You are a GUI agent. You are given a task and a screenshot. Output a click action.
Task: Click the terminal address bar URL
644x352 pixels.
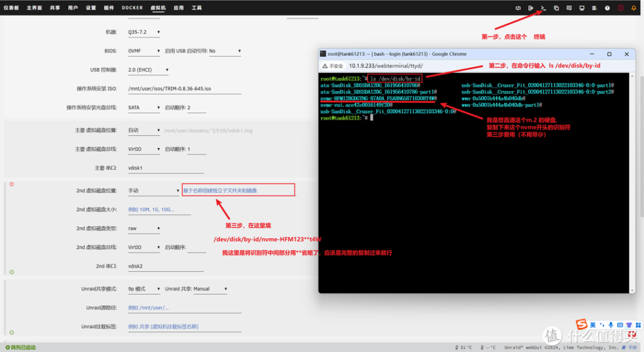386,65
